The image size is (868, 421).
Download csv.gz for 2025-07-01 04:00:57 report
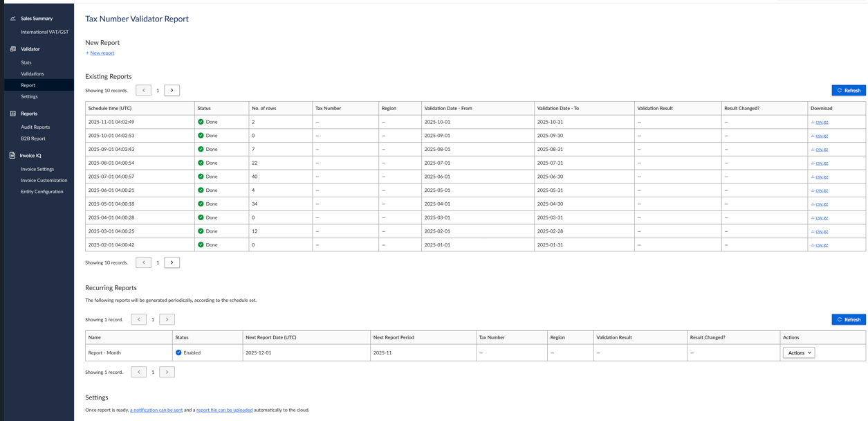pos(822,177)
